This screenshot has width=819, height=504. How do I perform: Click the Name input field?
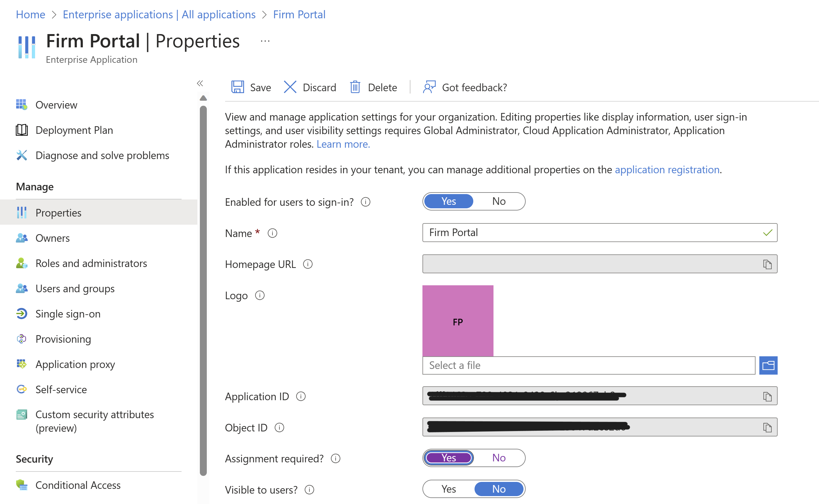(x=600, y=233)
